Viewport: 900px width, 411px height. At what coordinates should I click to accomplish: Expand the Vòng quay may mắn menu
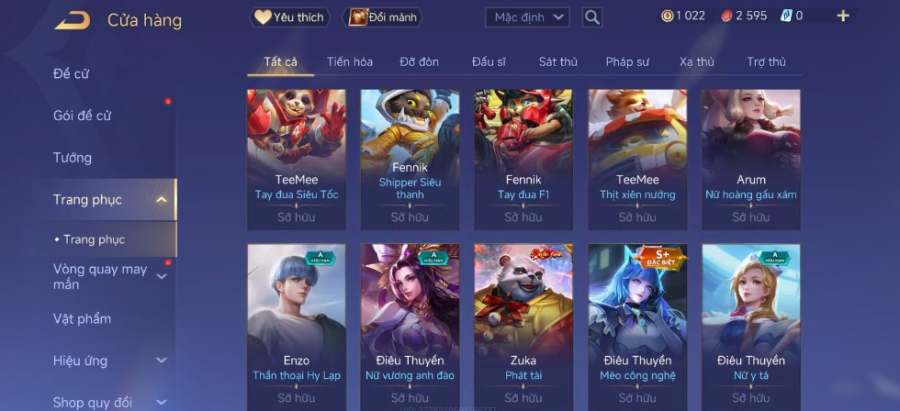(162, 277)
